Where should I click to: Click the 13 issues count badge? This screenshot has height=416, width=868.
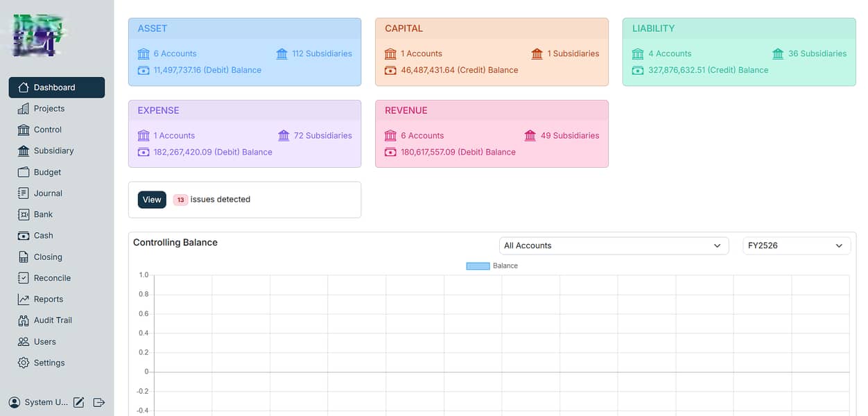pyautogui.click(x=180, y=200)
